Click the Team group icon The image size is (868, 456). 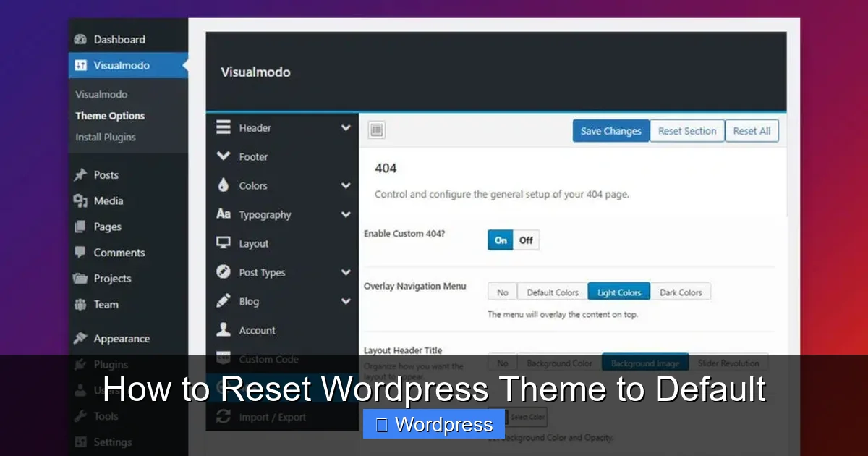tap(80, 305)
